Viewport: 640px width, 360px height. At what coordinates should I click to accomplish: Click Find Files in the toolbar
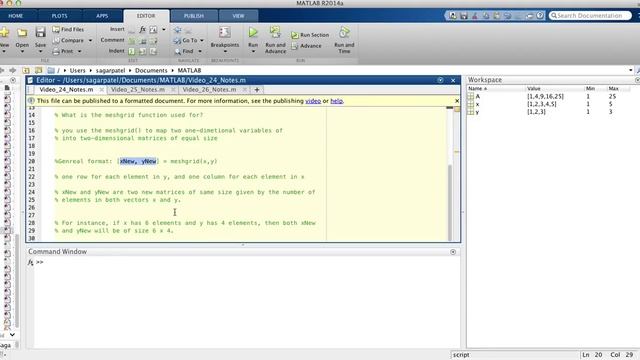point(68,29)
